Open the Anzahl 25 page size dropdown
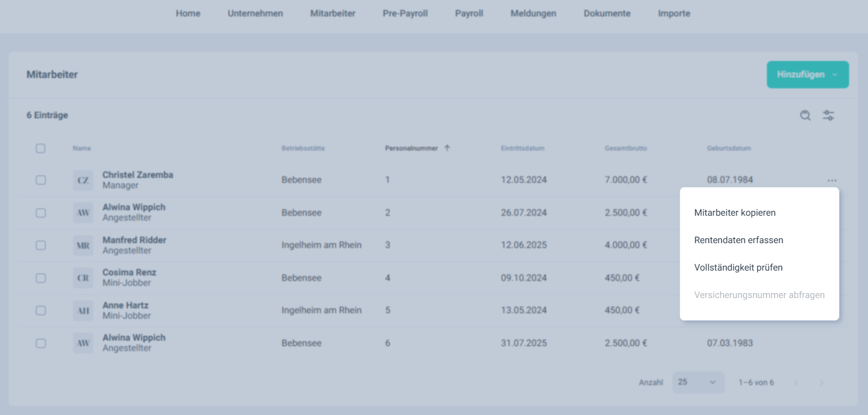This screenshot has height=415, width=868. [698, 383]
